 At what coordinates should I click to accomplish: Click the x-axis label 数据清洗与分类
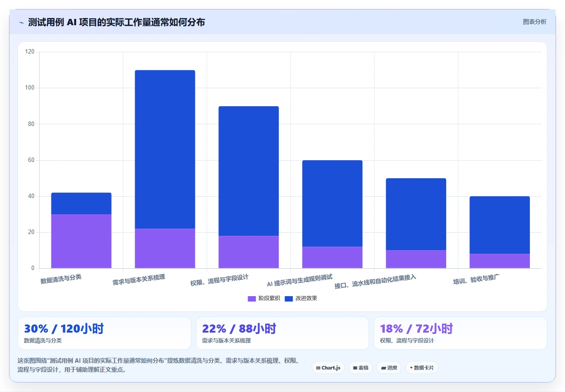tap(61, 279)
